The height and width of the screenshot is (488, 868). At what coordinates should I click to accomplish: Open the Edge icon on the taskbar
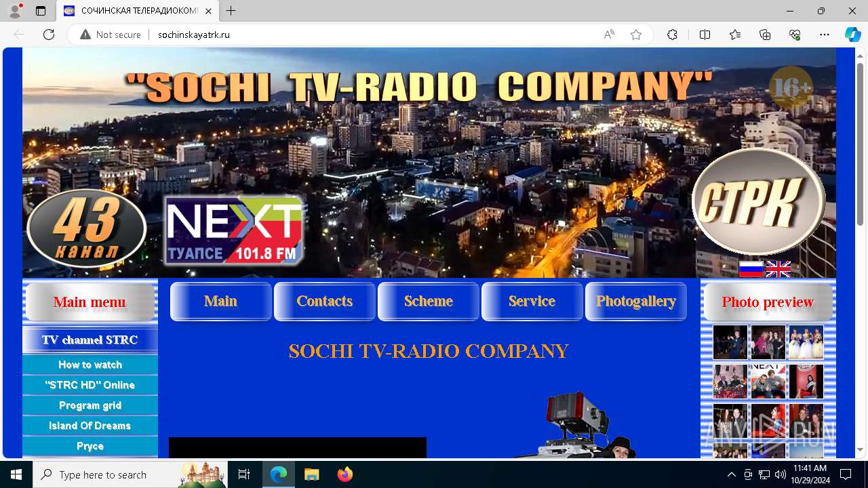tap(279, 474)
